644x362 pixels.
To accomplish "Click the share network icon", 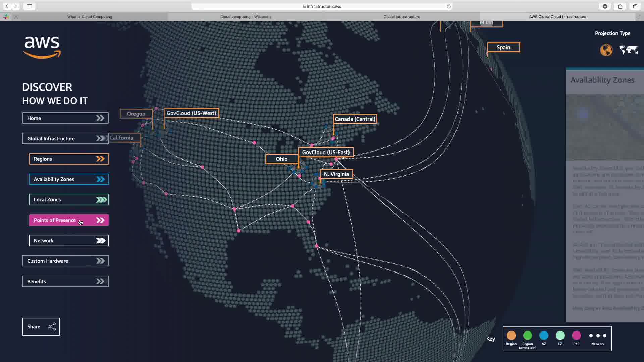I will [52, 327].
